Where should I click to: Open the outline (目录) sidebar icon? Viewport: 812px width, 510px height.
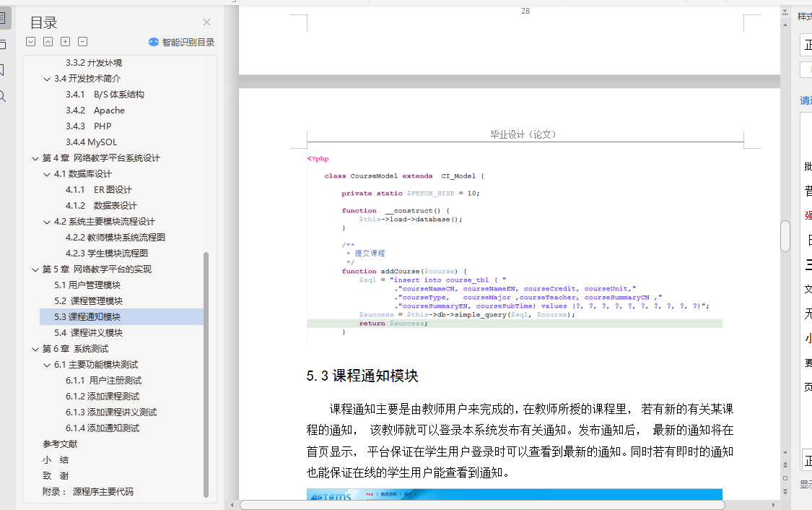pos(4,18)
